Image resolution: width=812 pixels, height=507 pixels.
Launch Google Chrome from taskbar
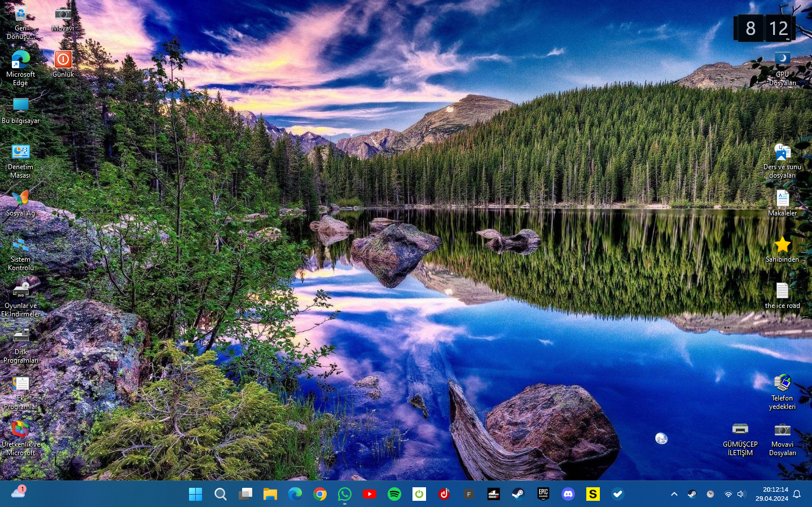tap(319, 494)
